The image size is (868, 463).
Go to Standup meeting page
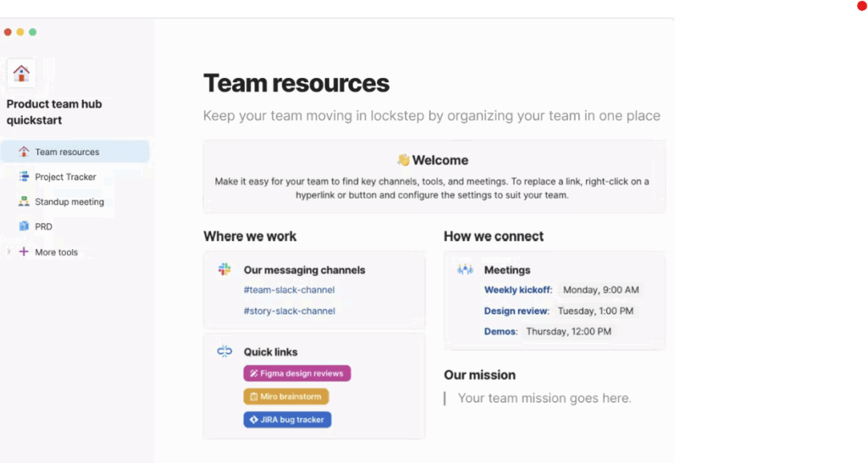pyautogui.click(x=70, y=202)
